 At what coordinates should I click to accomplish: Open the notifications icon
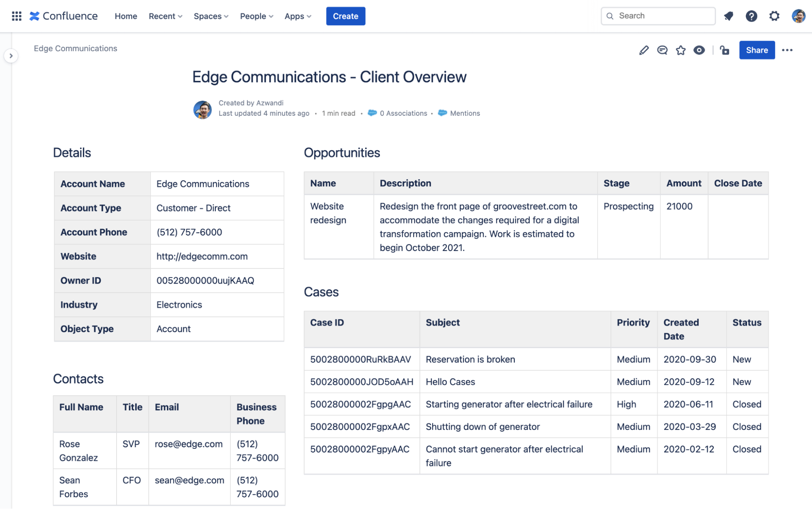click(728, 16)
